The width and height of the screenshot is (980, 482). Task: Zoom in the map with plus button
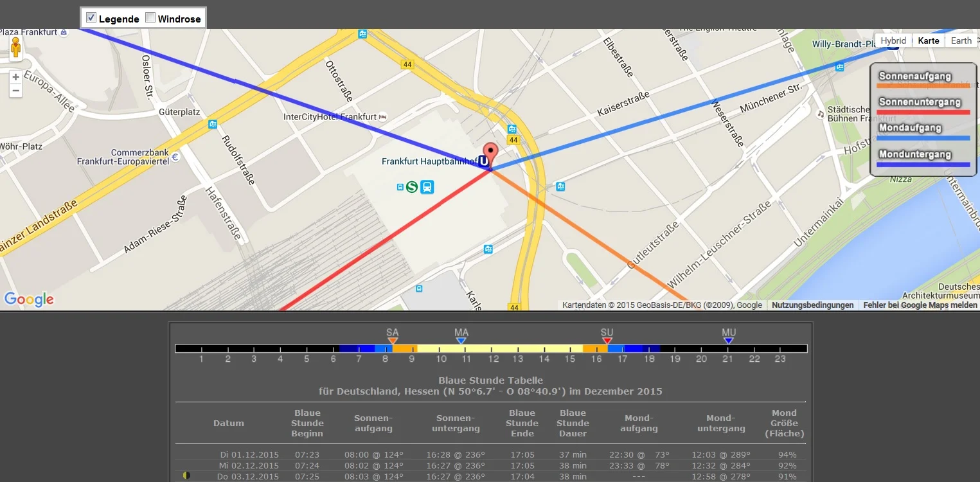click(16, 77)
